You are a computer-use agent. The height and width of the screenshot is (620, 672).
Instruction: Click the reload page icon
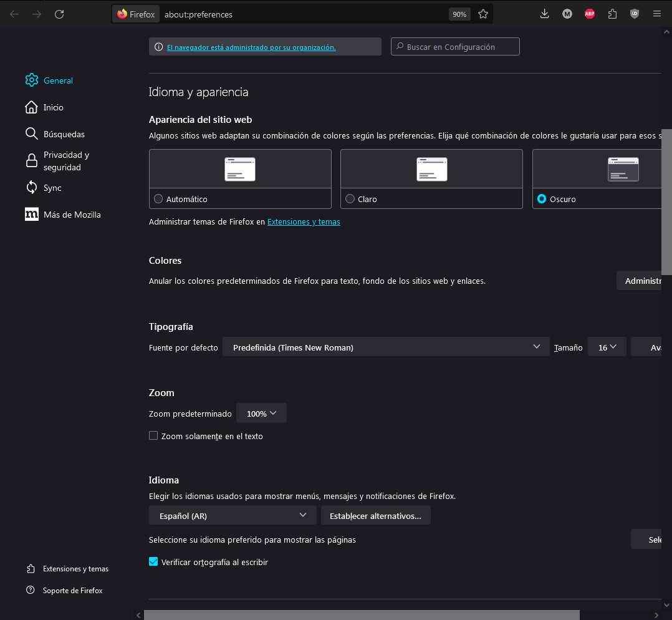[x=59, y=14]
